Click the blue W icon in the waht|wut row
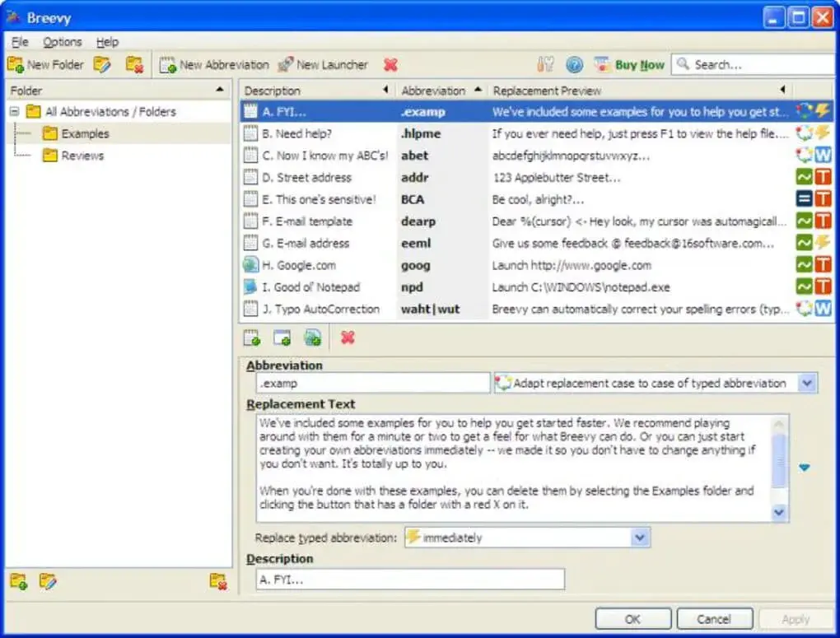This screenshot has height=638, width=840. point(823,309)
